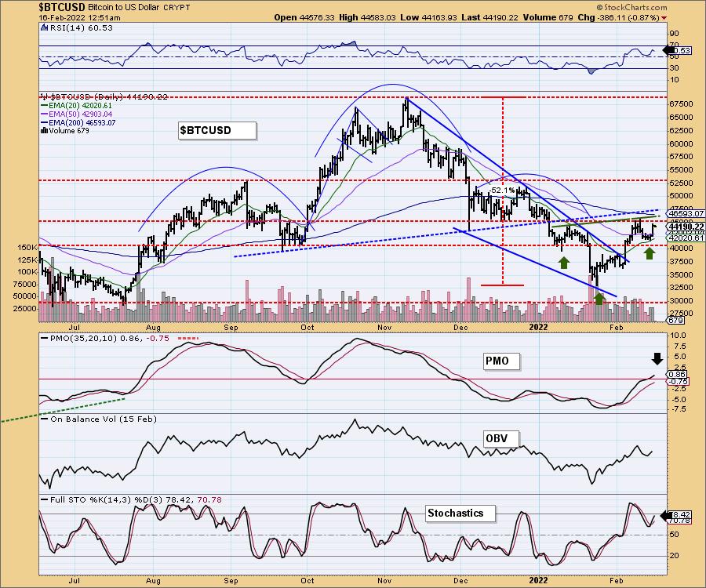Screen dimensions: 706x588
Task: Click the red down triangle after Chg
Action: coord(664,18)
